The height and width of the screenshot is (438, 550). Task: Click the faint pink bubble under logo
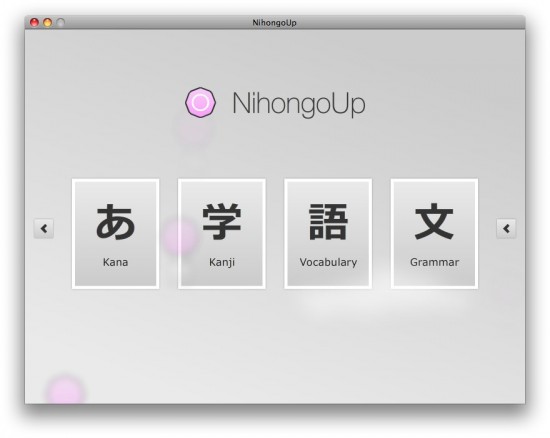pos(193,131)
